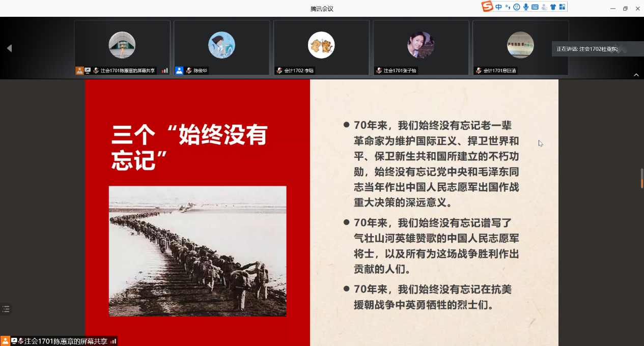This screenshot has width=644, height=346.
Task: Toggle Sogou punctuation mode
Action: pos(508,7)
